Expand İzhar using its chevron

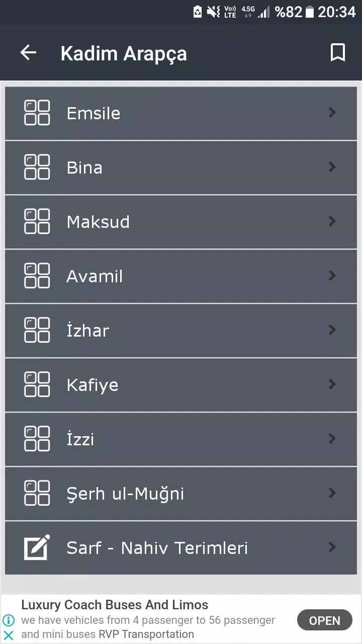[x=332, y=330]
